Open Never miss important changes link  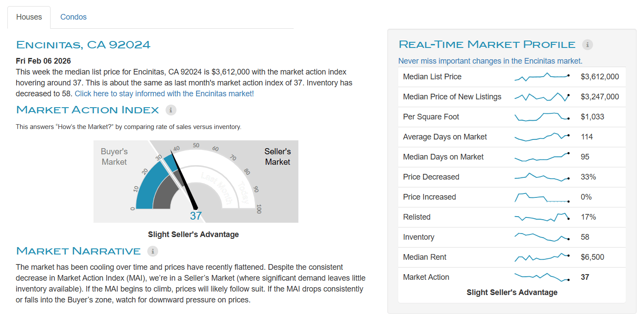point(490,61)
